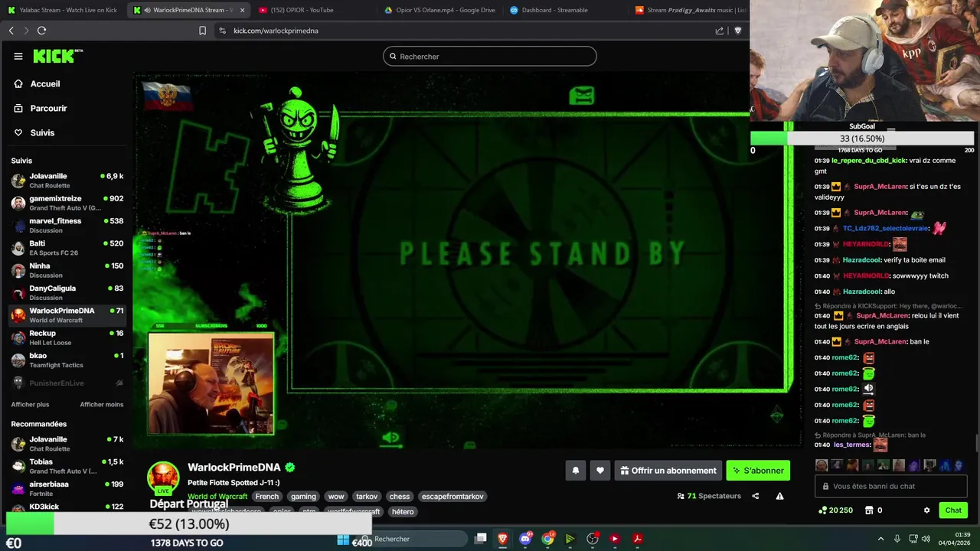980x551 pixels.
Task: Click the World of Warcraft category link
Action: (217, 497)
